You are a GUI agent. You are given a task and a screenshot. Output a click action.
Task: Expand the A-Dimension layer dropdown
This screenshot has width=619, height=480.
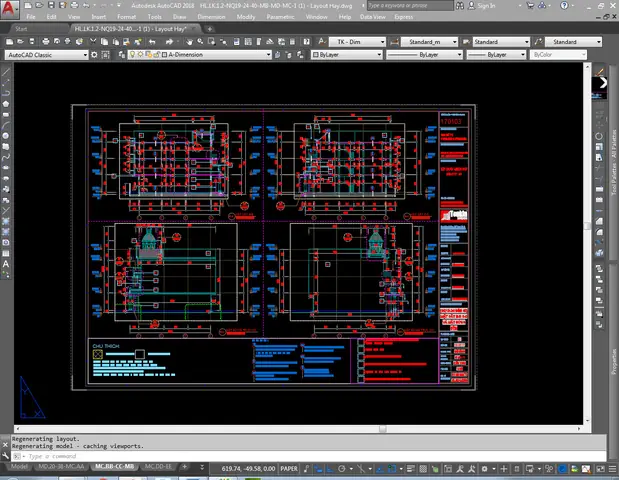click(268, 55)
